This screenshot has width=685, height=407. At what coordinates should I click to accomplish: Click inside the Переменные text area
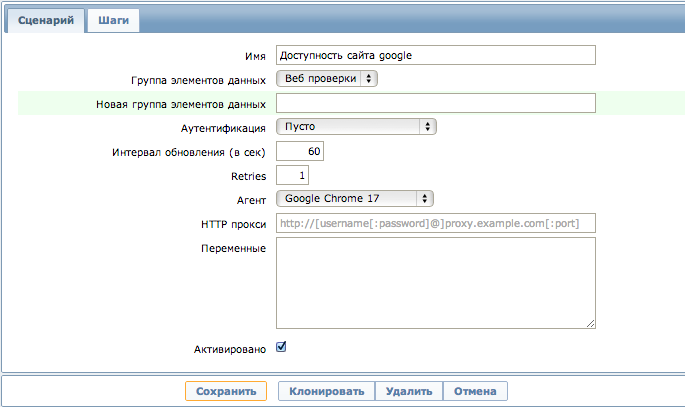click(x=436, y=283)
